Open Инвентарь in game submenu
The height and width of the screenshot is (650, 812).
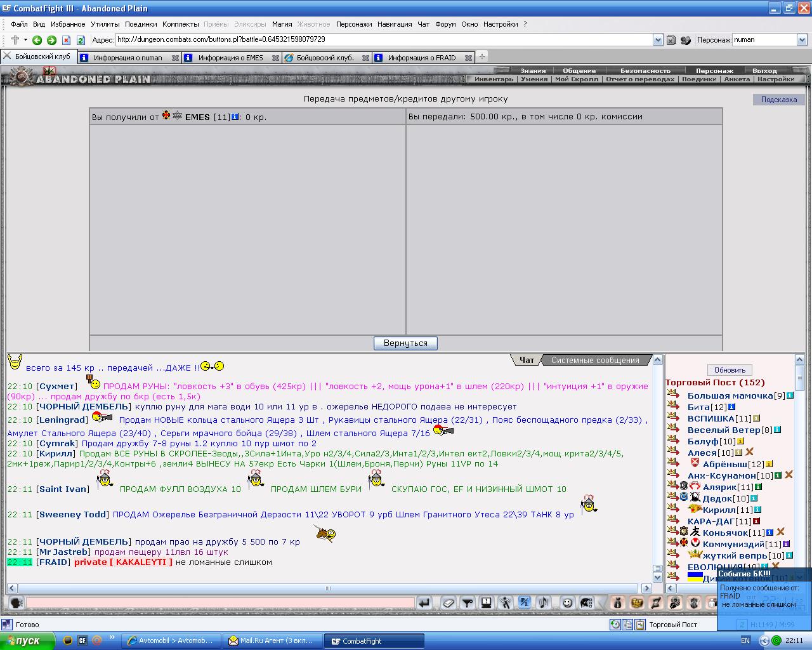click(494, 79)
